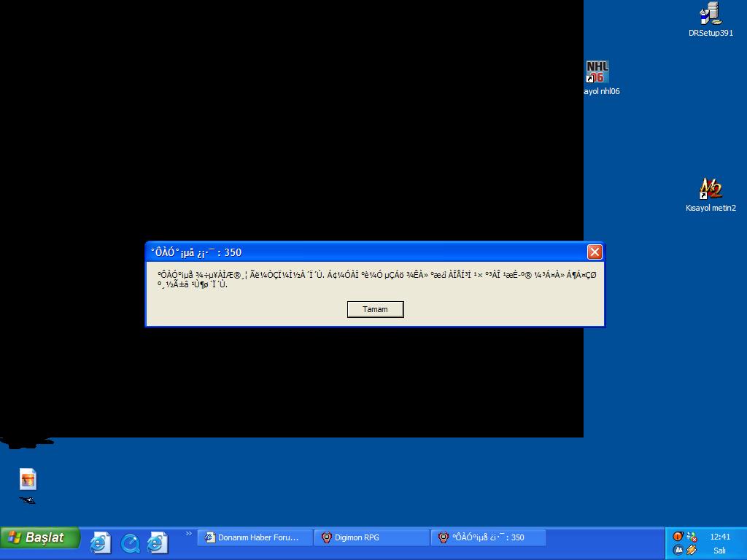This screenshot has width=747, height=560.
Task: Launch first Internet Explorer quick launch icon
Action: [100, 542]
